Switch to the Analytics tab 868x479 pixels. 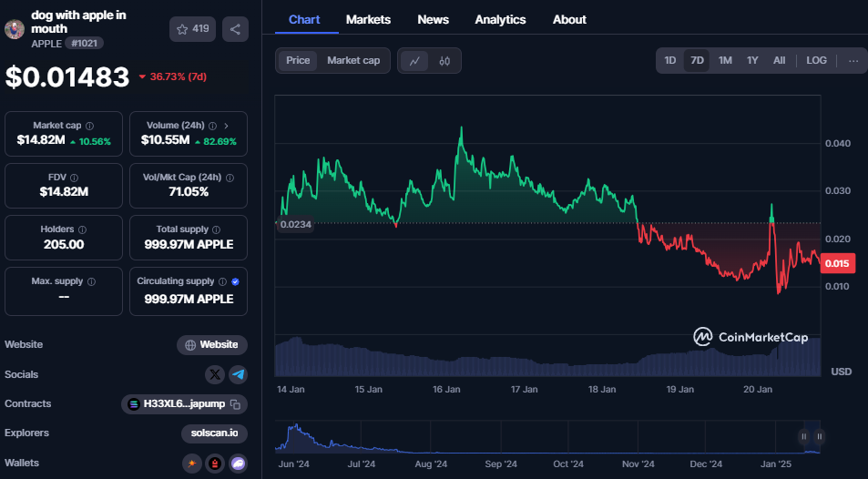tap(500, 19)
